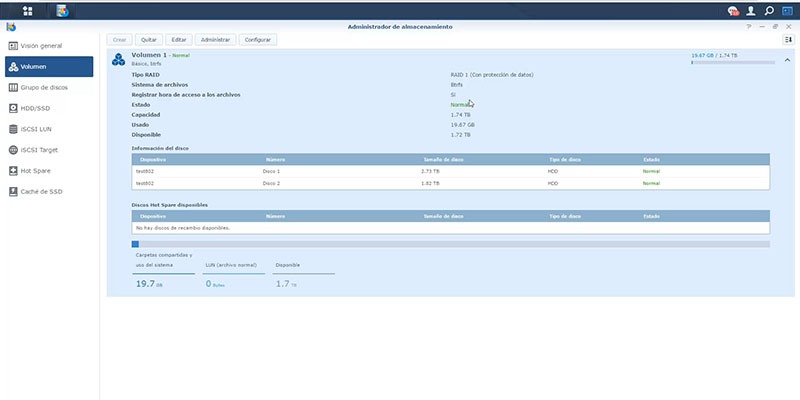The image size is (800, 400).
Task: Navigate to the iSCSI LUN section
Action: pos(49,129)
